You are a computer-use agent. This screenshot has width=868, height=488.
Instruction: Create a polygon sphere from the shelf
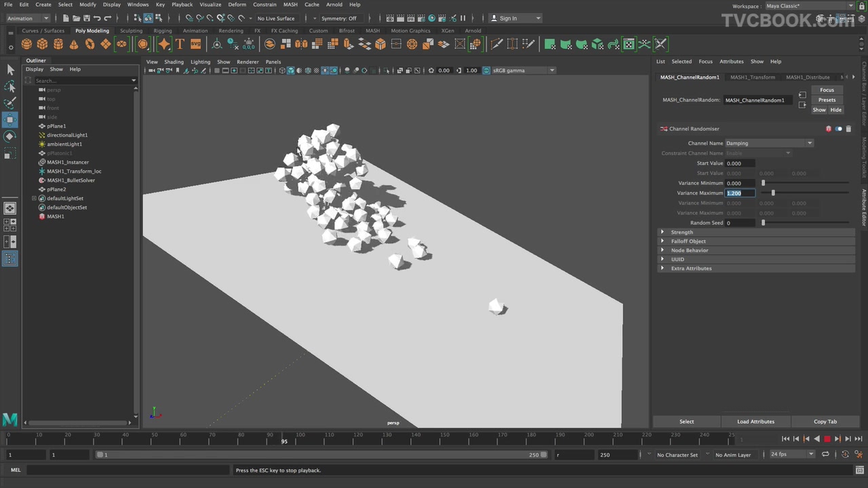click(x=26, y=44)
